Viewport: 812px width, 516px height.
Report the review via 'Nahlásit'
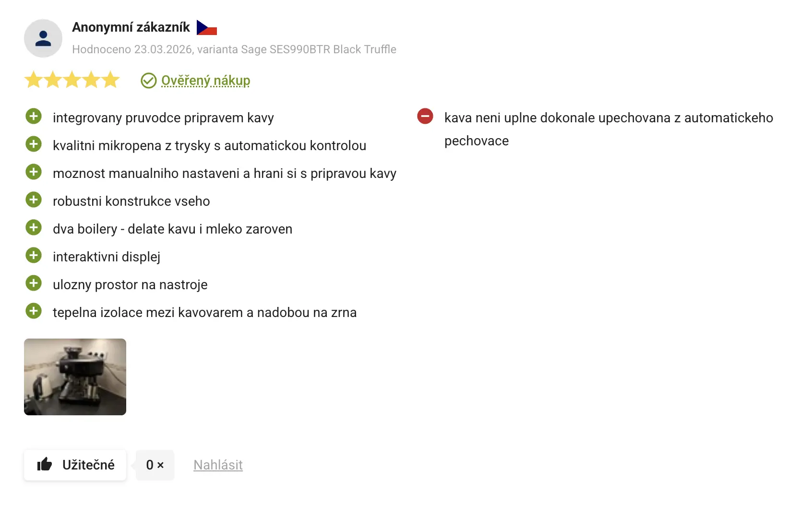pyautogui.click(x=218, y=465)
